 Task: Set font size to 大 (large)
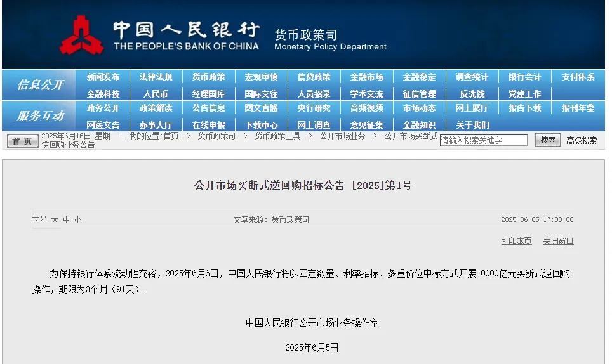55,219
